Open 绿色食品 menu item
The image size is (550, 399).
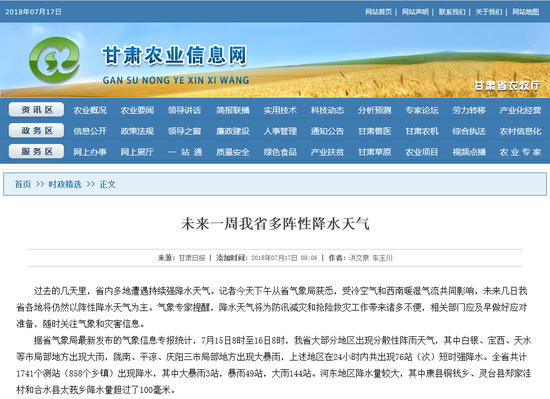point(280,152)
